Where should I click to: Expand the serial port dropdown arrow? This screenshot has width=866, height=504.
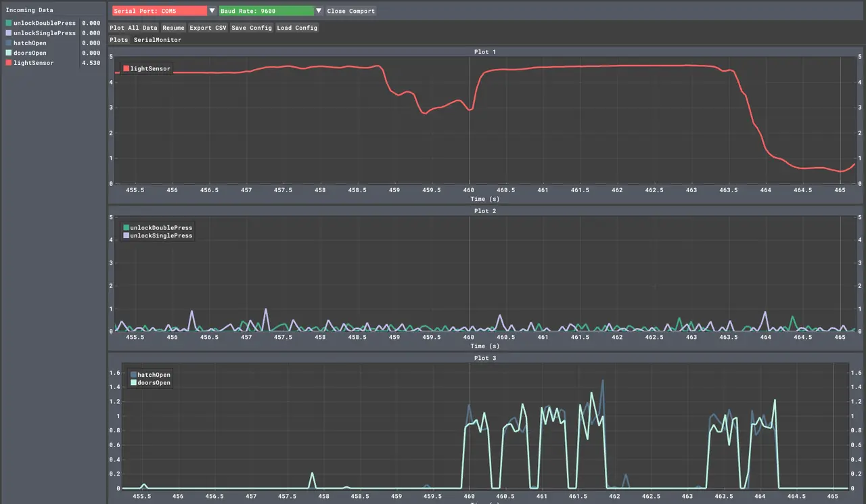tap(212, 11)
